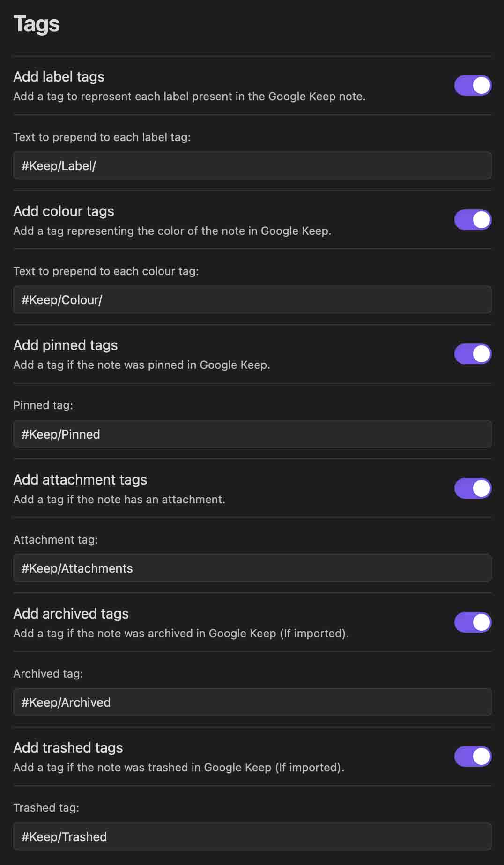This screenshot has height=865, width=504.
Task: Click inside the label tag prefix field
Action: coord(252,165)
